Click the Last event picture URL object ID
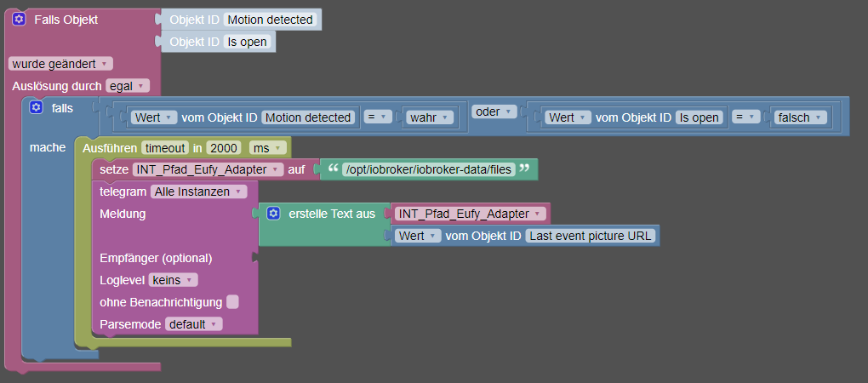The width and height of the screenshot is (868, 383). point(591,235)
